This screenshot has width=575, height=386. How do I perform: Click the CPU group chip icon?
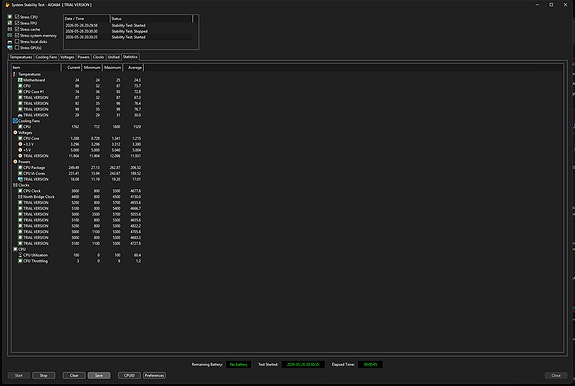pyautogui.click(x=15, y=249)
